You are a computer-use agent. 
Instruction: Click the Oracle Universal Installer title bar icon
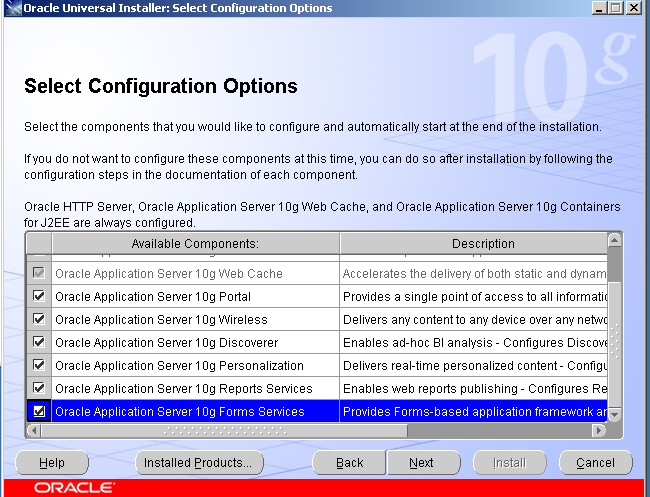click(x=13, y=8)
